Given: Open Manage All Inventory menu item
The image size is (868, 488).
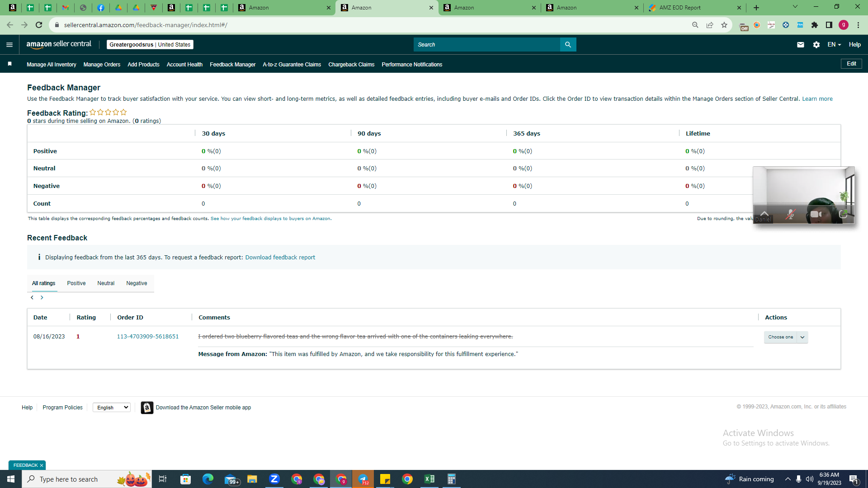Looking at the screenshot, I should coord(52,65).
